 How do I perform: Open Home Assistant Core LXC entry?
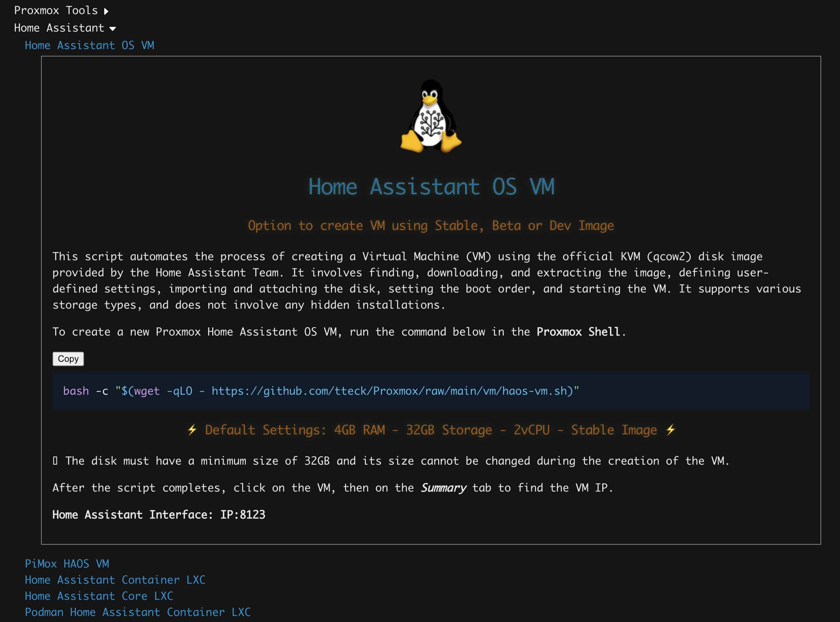[99, 596]
